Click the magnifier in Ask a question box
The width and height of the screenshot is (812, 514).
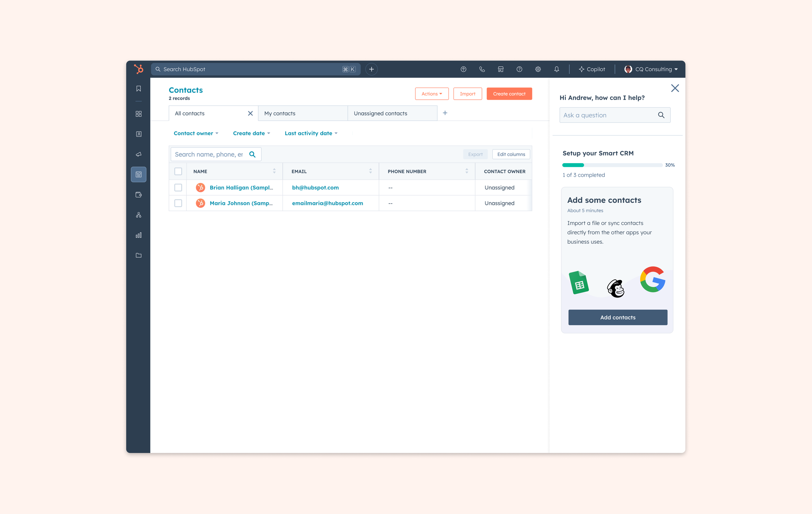tap(661, 115)
